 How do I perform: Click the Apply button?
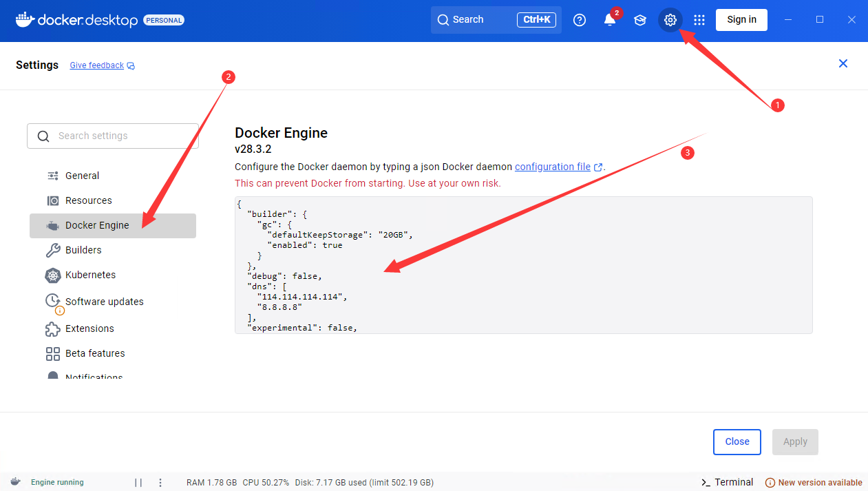(x=795, y=441)
